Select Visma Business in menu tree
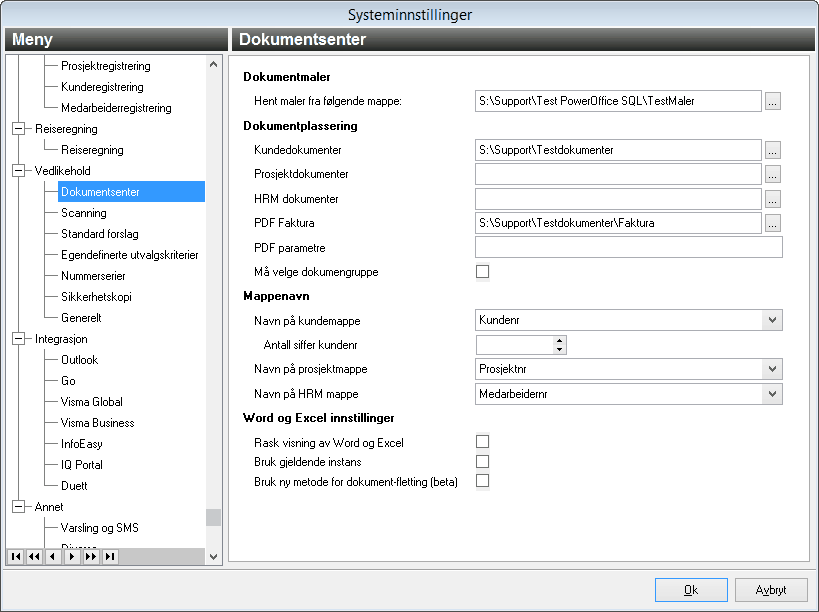 click(x=98, y=423)
